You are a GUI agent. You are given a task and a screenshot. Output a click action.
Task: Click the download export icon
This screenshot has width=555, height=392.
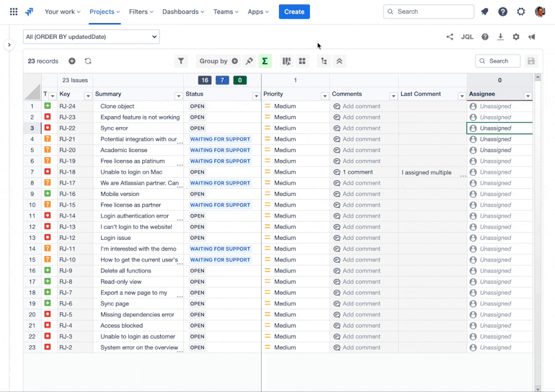[x=501, y=37]
